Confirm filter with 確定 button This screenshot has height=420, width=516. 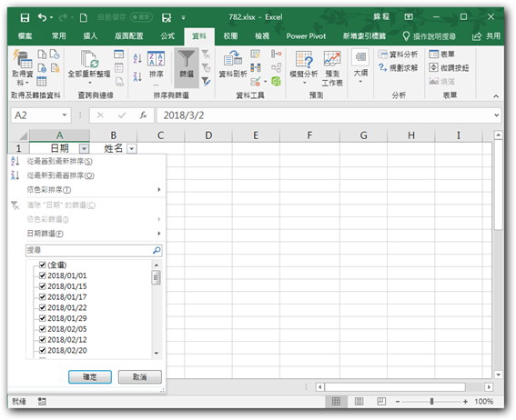coord(90,376)
